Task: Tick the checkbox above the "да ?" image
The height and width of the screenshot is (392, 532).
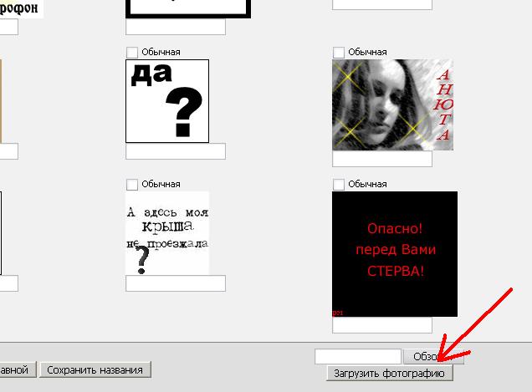Action: [x=132, y=53]
